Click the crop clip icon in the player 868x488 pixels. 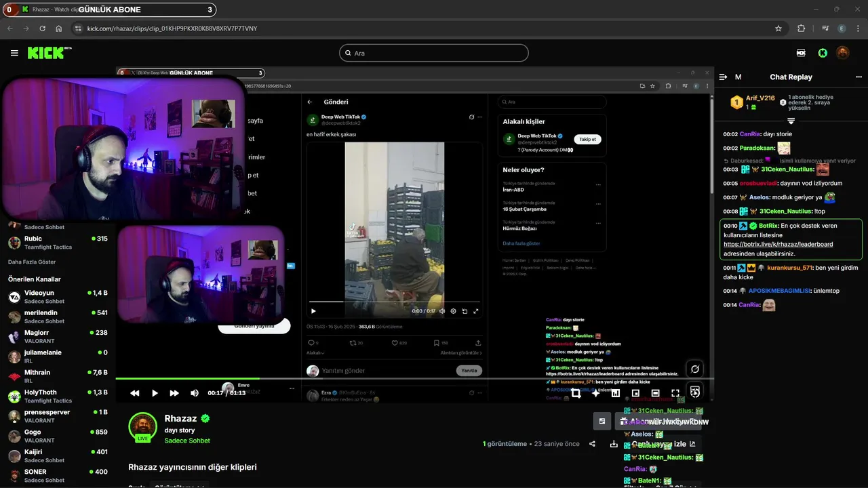[576, 393]
